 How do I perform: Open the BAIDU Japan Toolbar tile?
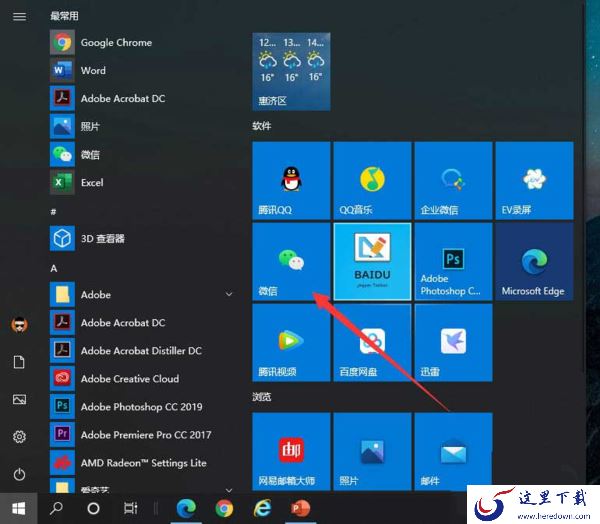click(x=372, y=261)
